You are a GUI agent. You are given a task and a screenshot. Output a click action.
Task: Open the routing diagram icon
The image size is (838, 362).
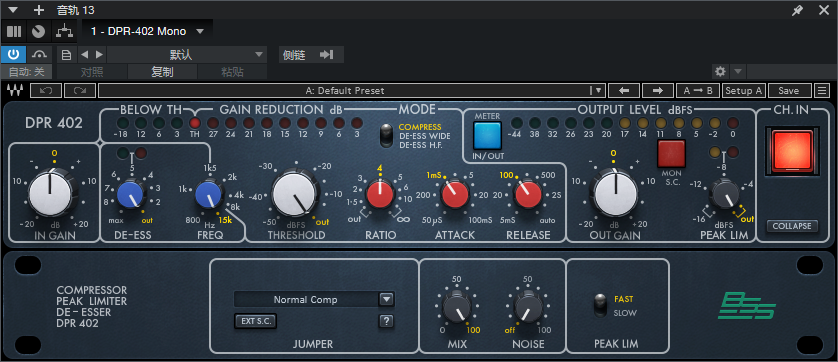tap(65, 31)
